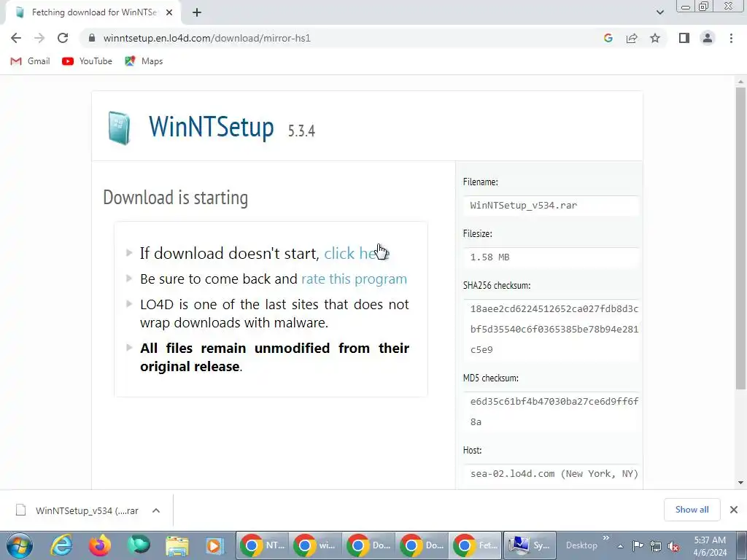
Task: Switch to the 'wi...' Chrome taskbar window
Action: click(316, 545)
